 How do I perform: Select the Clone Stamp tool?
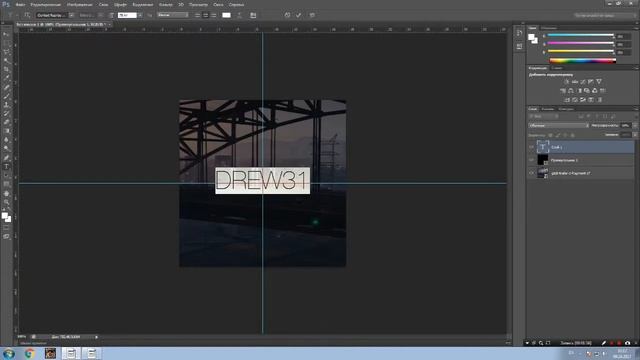coord(6,105)
